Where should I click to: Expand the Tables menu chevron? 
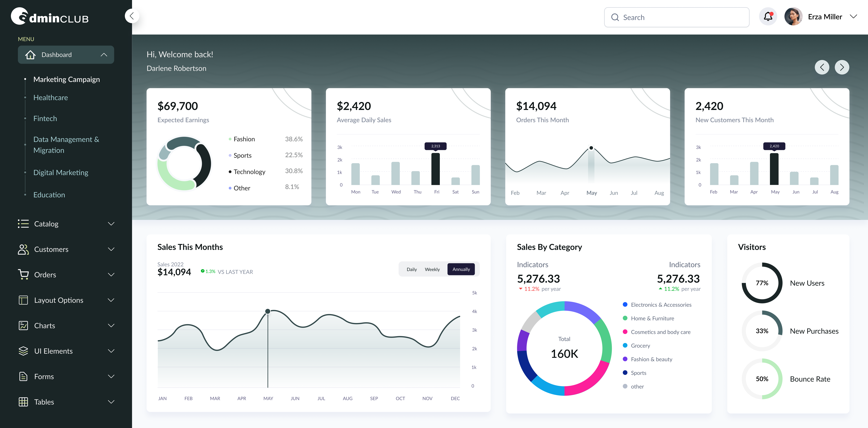click(111, 402)
